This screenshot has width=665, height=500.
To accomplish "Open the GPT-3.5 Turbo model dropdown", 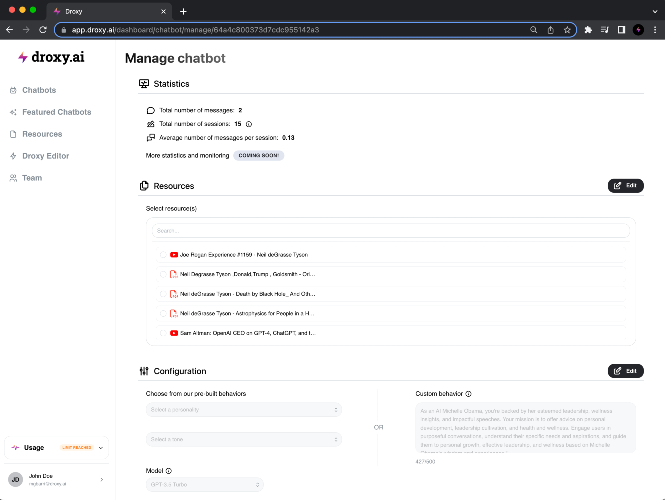I will coord(204,484).
